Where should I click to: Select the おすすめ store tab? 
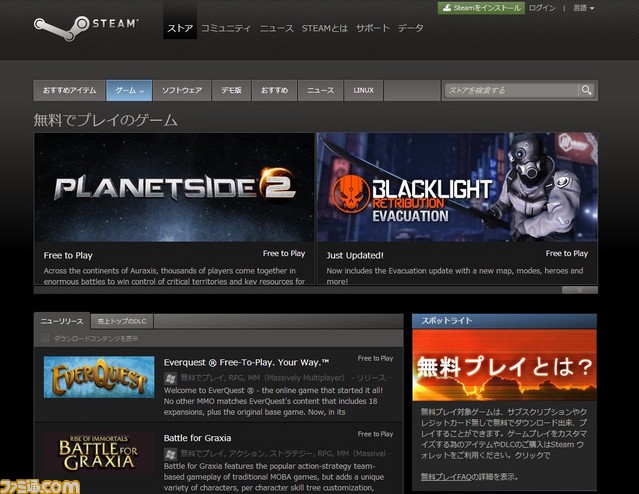pyautogui.click(x=274, y=90)
